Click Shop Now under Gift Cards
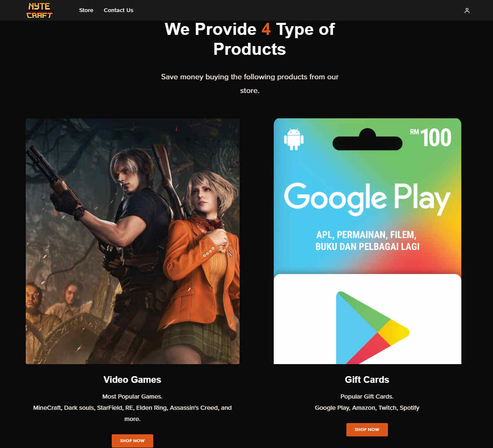493x448 pixels. click(367, 429)
